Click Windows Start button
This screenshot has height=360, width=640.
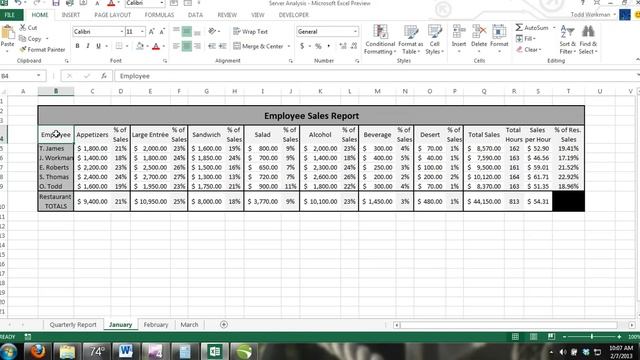pos(9,351)
